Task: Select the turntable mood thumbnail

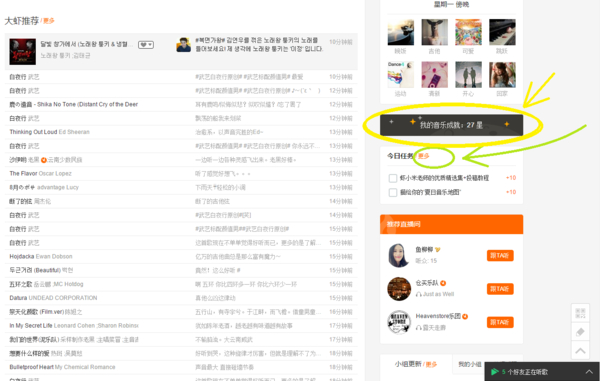Action: point(400,32)
